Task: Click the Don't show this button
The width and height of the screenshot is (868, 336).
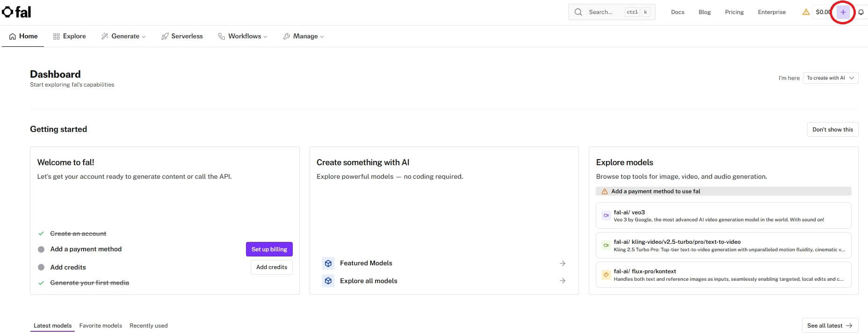Action: tap(832, 130)
